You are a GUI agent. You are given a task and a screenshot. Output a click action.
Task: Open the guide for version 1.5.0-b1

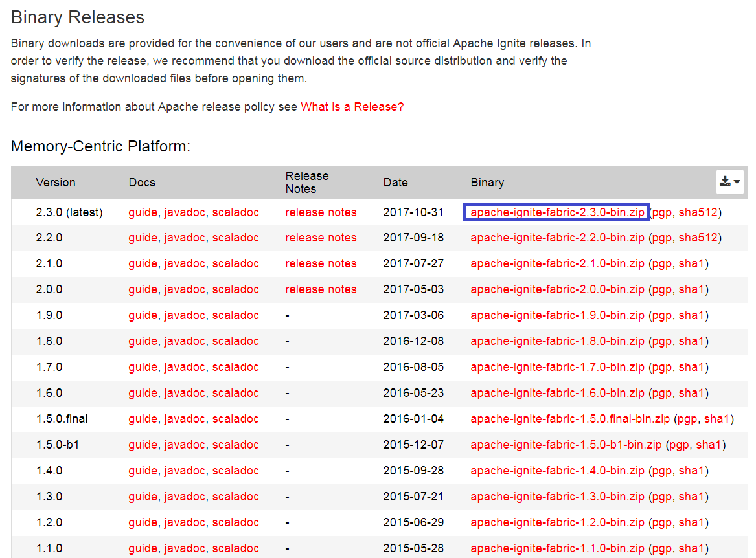pyautogui.click(x=143, y=445)
